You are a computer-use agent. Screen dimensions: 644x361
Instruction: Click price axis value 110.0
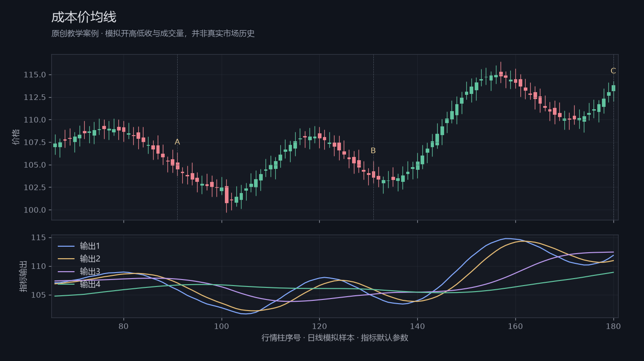(35, 120)
